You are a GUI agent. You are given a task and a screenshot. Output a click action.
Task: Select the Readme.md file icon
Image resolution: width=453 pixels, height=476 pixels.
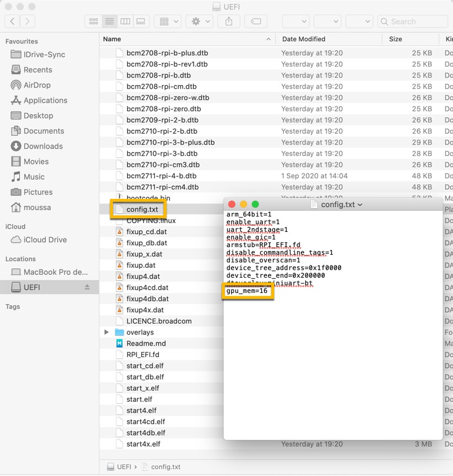[x=119, y=344]
